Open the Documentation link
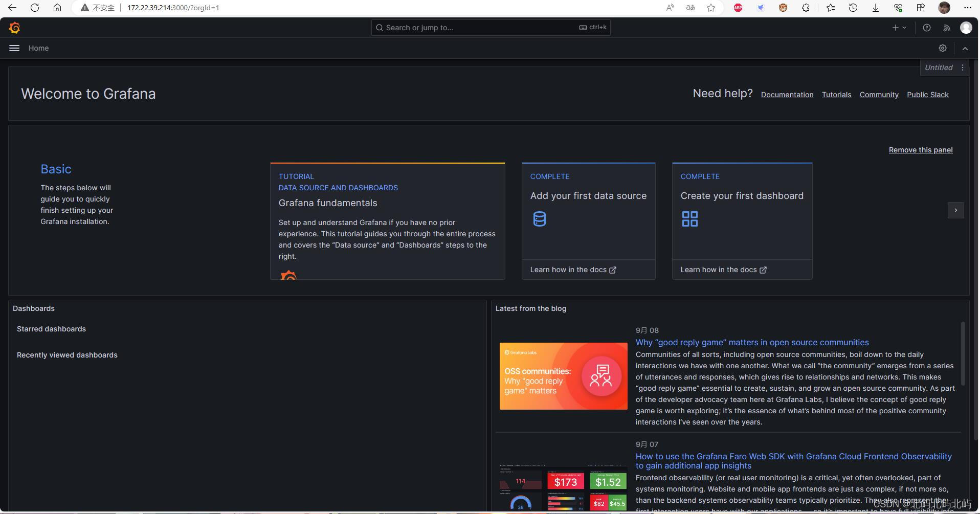Viewport: 980px width, 514px height. pos(787,95)
